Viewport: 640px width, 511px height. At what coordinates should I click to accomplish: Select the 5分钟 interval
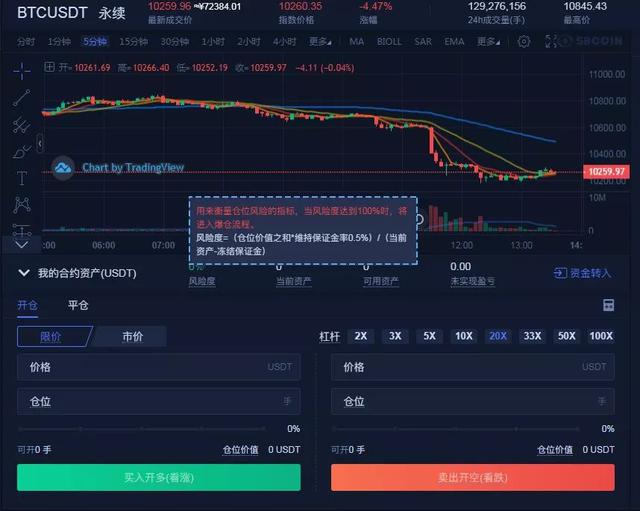point(95,42)
